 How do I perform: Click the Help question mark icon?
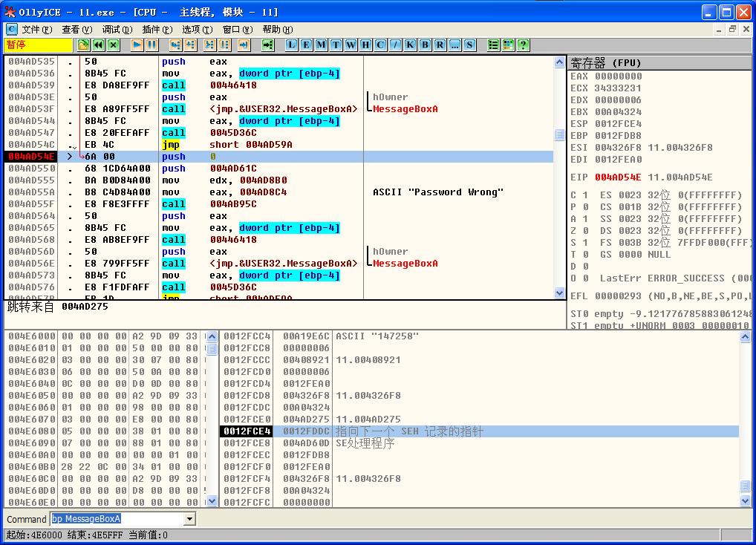coord(523,45)
